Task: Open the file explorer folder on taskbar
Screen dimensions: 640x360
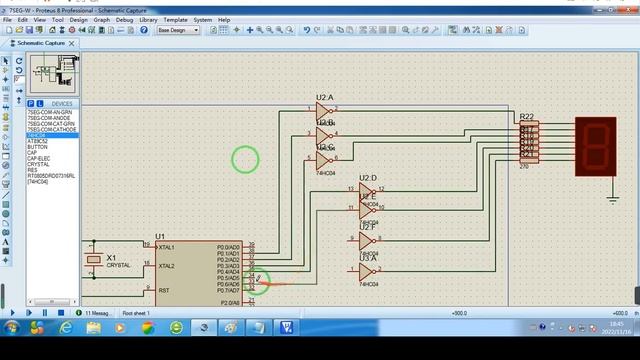Action: (93, 328)
